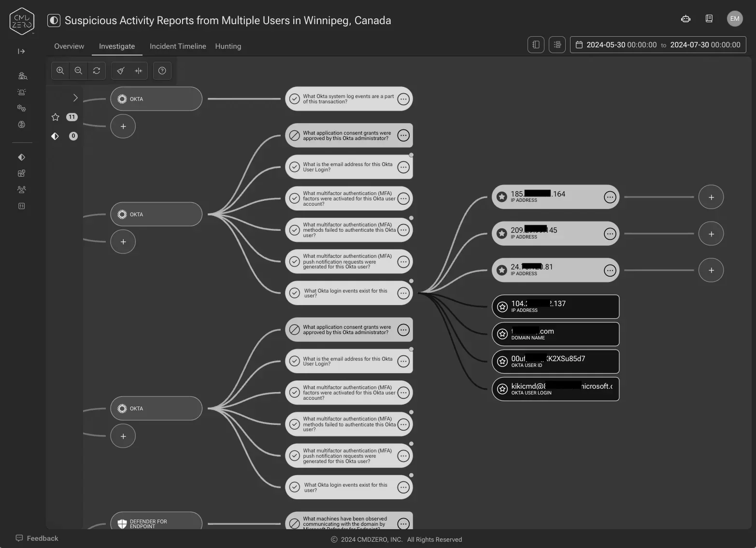This screenshot has height=548, width=756.
Task: Select the kikicmd Okta User Login node
Action: click(556, 389)
